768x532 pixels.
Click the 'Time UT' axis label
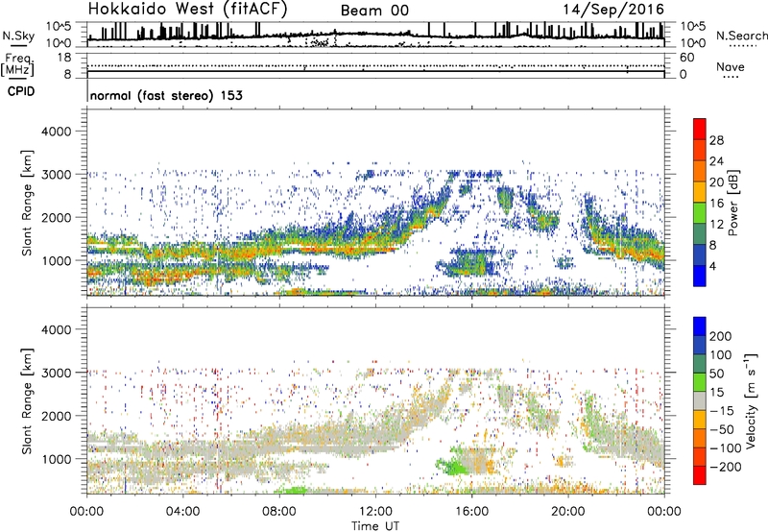(375, 525)
